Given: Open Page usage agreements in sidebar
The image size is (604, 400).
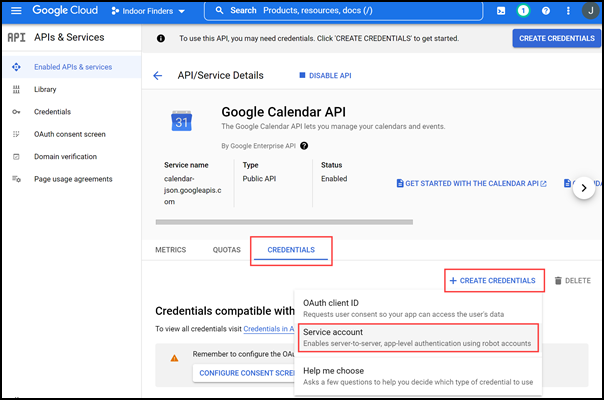Looking at the screenshot, I should pyautogui.click(x=72, y=179).
